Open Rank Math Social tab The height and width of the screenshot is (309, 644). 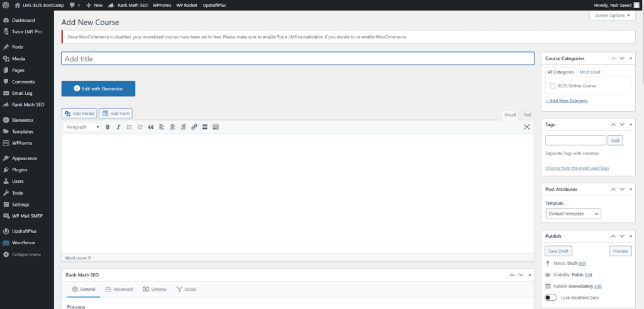coord(186,290)
